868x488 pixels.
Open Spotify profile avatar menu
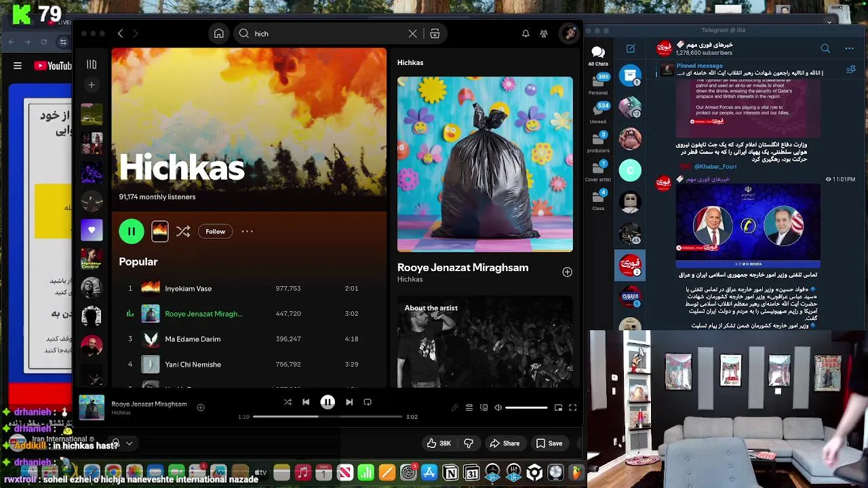click(x=569, y=33)
